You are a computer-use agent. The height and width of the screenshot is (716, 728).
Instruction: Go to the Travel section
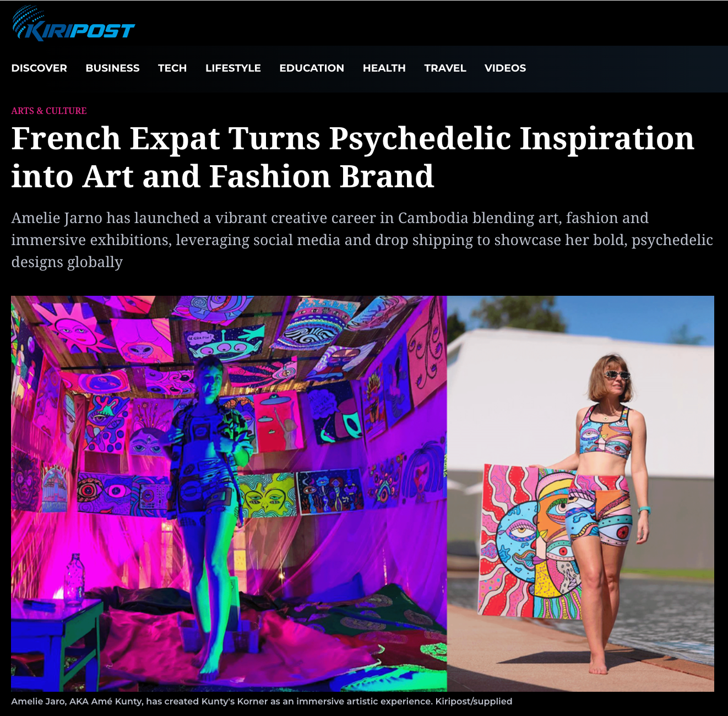click(445, 68)
